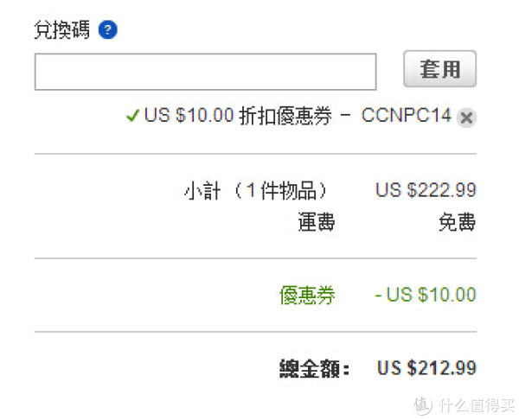The image size is (519, 420).
Task: Focus the redemption code input field
Action: click(206, 72)
